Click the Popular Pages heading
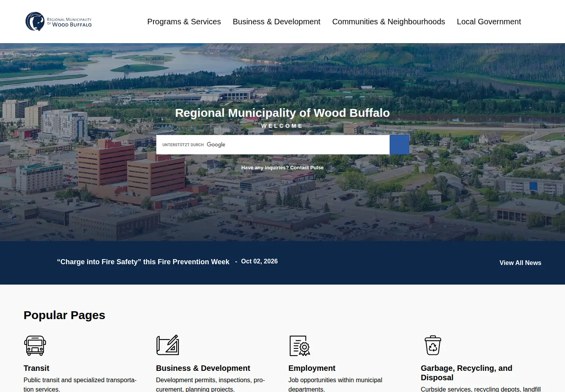The height and width of the screenshot is (392, 565). (64, 315)
